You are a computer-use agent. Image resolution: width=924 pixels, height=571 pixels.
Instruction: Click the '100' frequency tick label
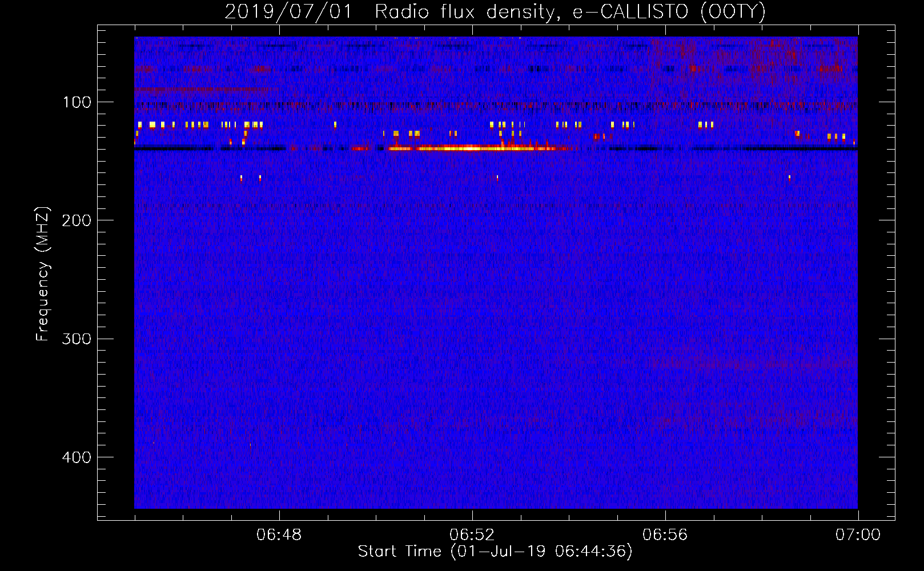tap(77, 102)
